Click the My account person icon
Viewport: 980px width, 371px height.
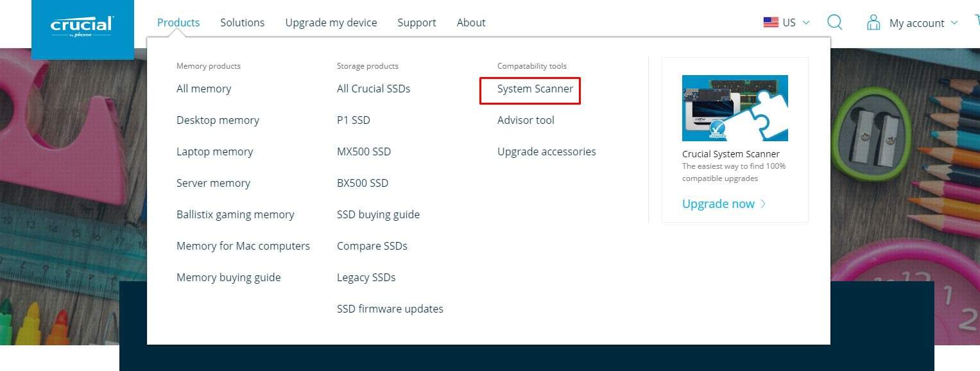click(873, 23)
